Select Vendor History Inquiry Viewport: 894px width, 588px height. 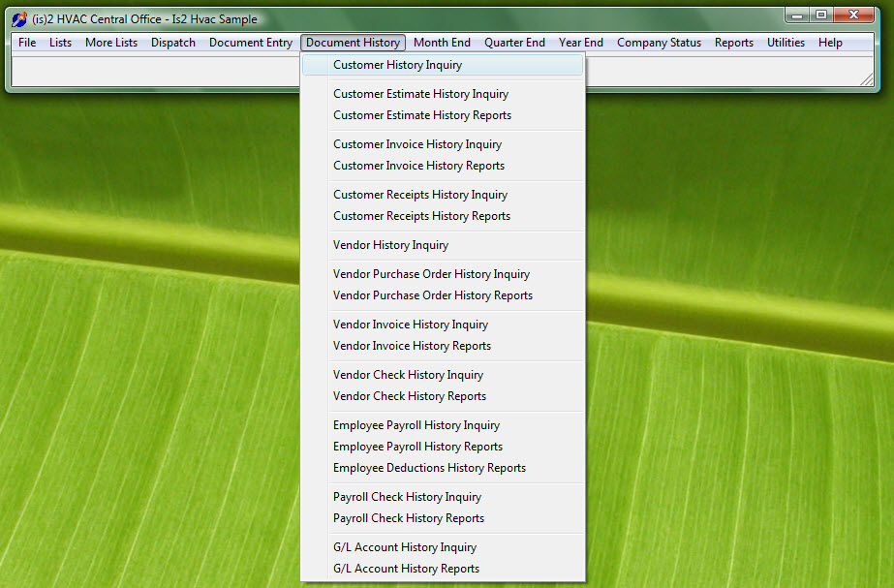click(x=443, y=245)
